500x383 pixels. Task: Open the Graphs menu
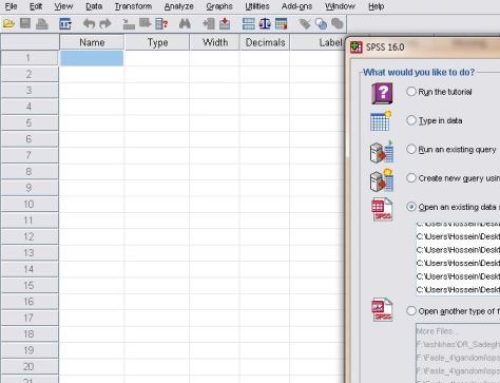[x=219, y=6]
